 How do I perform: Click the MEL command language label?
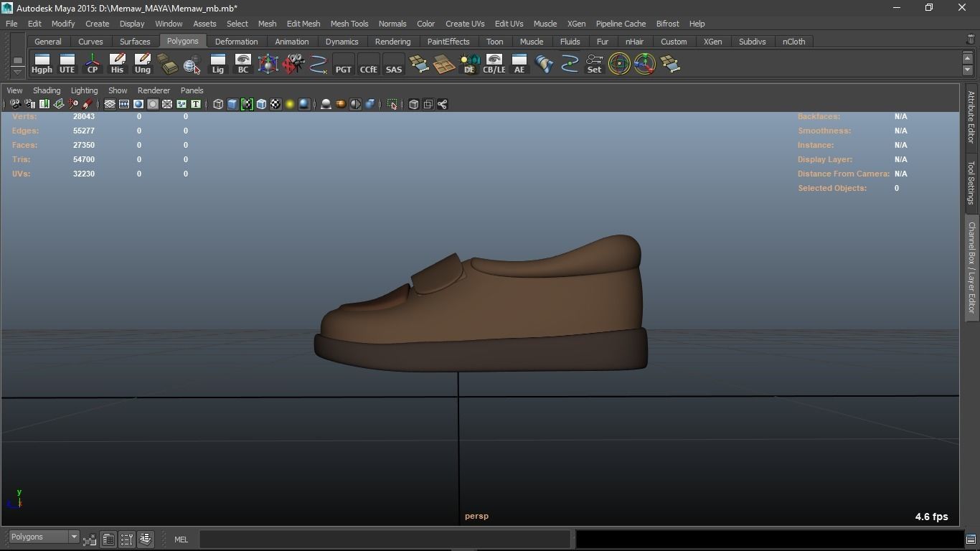point(181,540)
